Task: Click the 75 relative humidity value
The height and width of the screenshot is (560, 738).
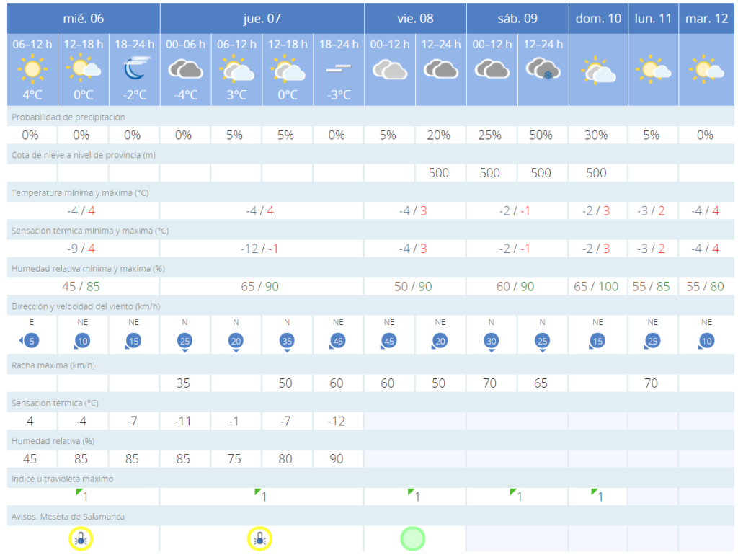Action: [x=234, y=459]
